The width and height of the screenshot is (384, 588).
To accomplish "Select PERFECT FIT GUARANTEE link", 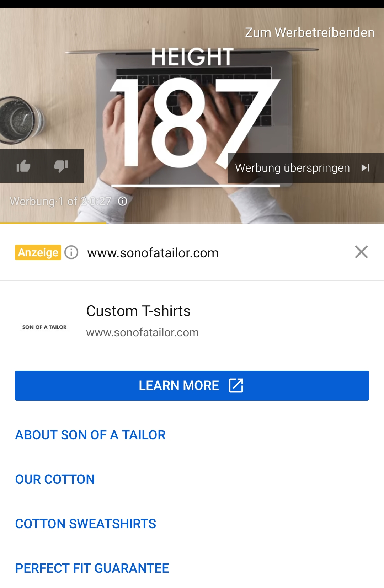I will coord(92,568).
